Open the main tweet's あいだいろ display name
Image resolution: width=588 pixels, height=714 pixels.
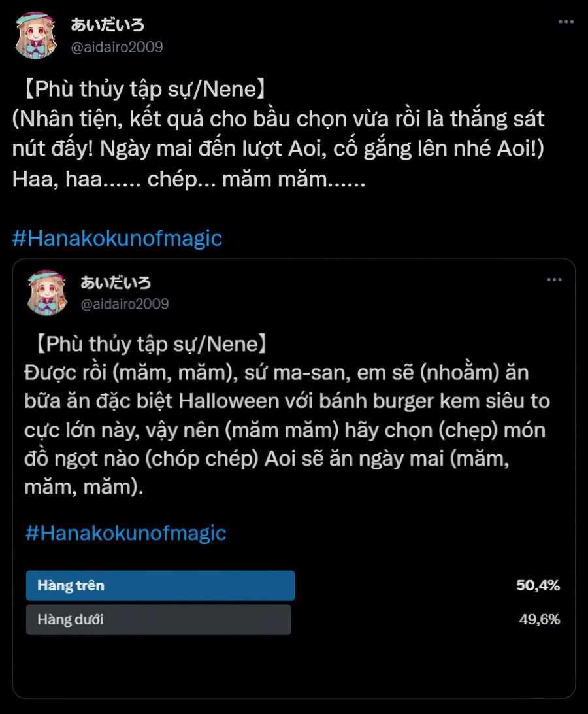tap(108, 25)
